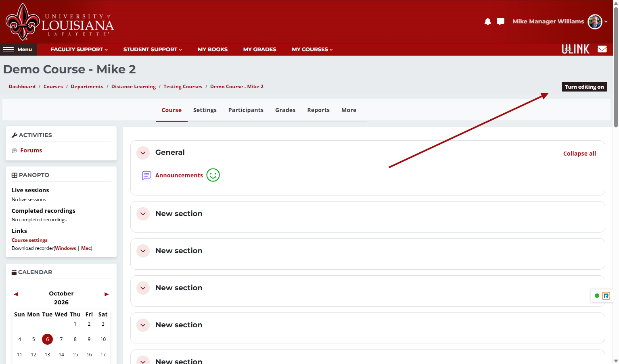Download Panopto recorder for Mac
The width and height of the screenshot is (619, 364).
pyautogui.click(x=86, y=248)
